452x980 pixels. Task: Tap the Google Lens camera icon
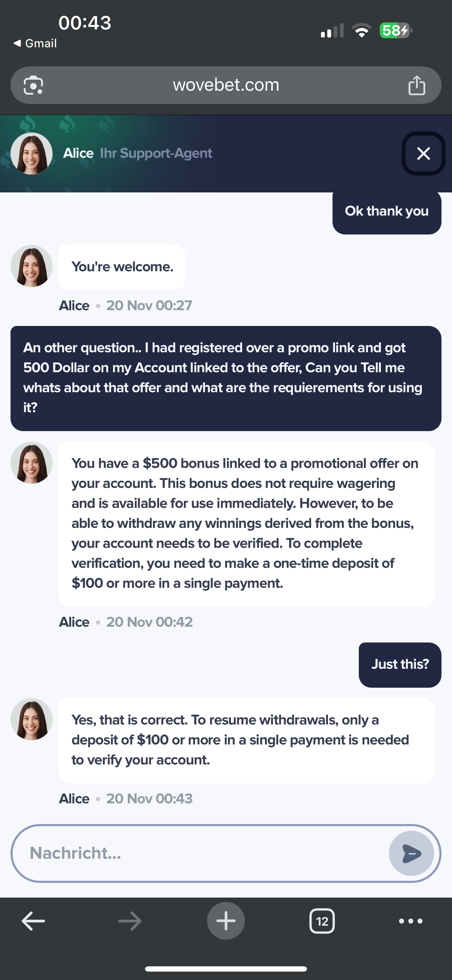33,85
